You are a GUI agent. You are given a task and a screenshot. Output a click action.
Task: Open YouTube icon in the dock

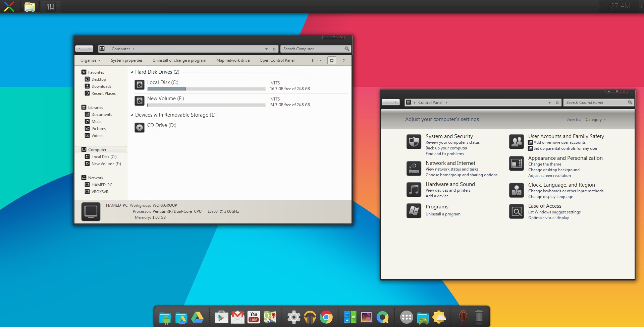254,317
